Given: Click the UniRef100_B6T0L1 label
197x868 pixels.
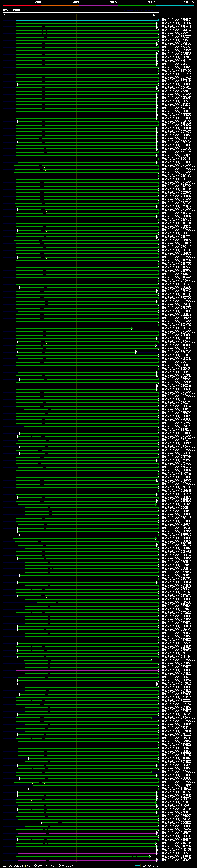Looking at the screenshot, I should click(177, 77).
